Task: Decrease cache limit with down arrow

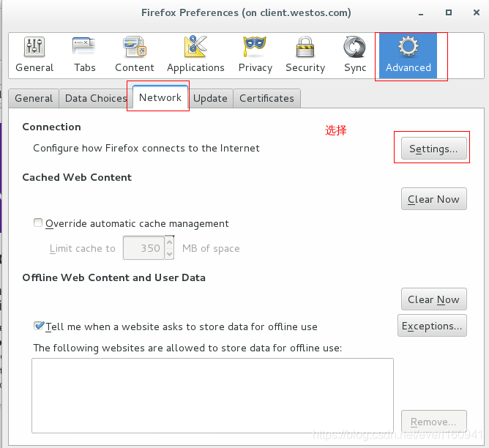Action: (x=169, y=254)
